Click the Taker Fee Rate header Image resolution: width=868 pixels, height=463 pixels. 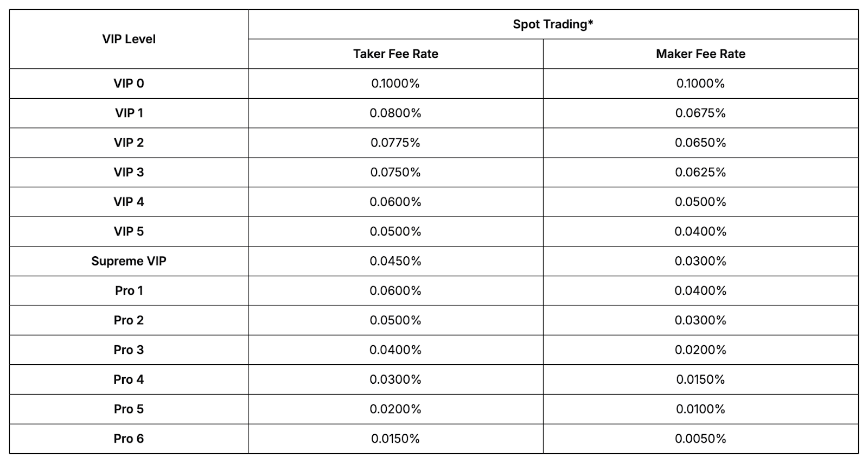(x=395, y=54)
